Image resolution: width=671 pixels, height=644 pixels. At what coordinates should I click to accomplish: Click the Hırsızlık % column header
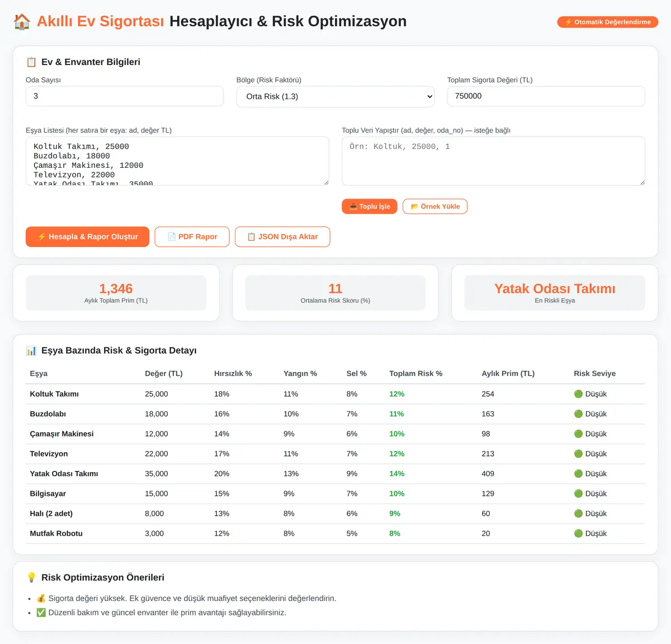[233, 374]
